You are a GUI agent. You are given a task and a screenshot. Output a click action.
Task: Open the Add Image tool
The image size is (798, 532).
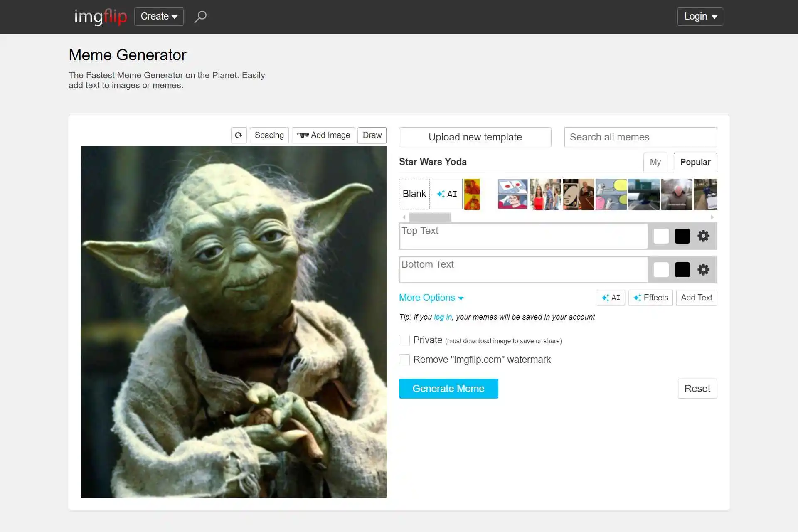(x=323, y=135)
